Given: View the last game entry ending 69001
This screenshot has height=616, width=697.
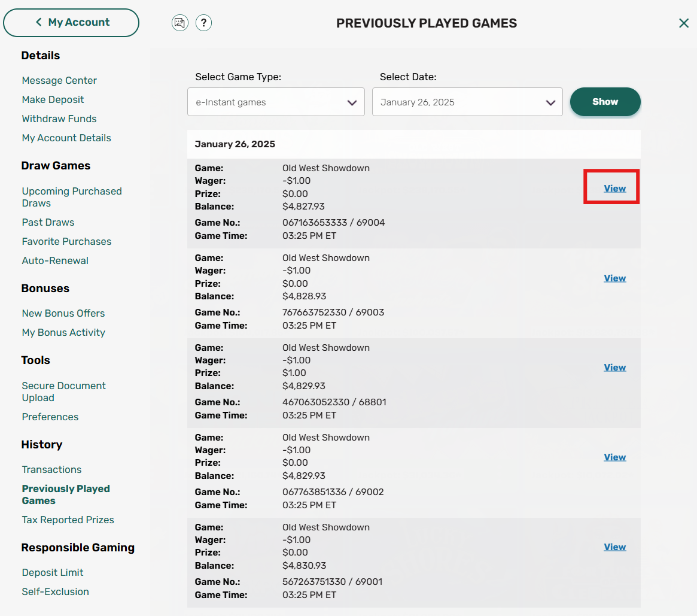Looking at the screenshot, I should (614, 546).
